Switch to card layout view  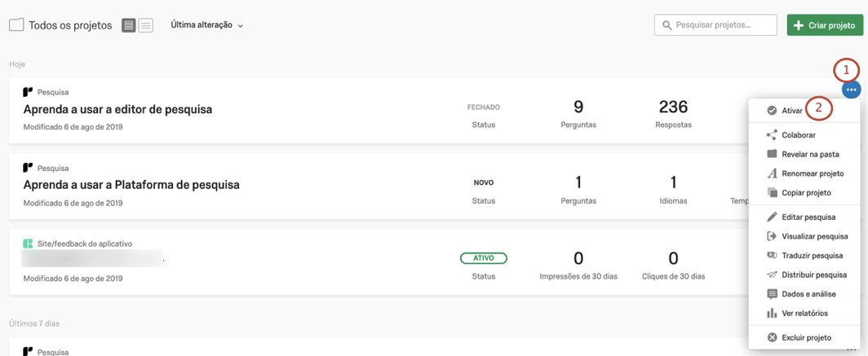[129, 25]
